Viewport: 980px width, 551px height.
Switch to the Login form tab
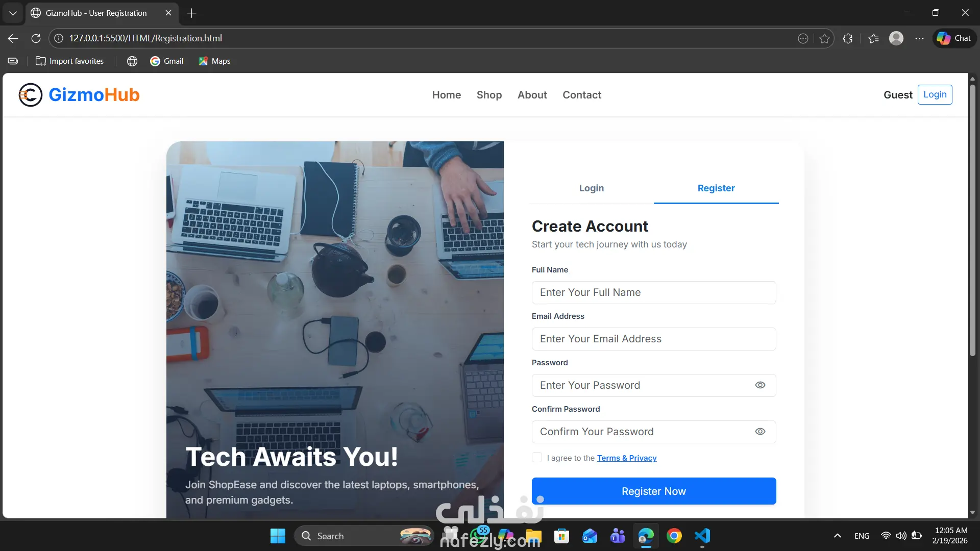click(591, 188)
